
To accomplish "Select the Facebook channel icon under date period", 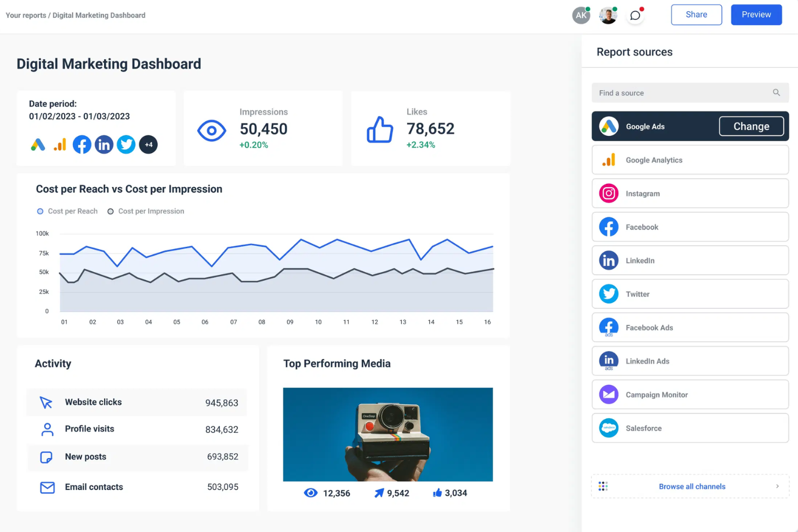I will (82, 144).
